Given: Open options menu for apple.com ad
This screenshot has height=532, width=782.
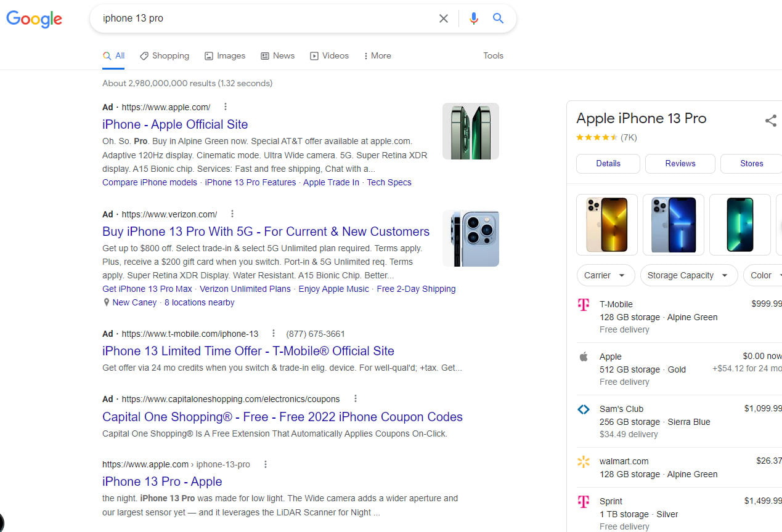Looking at the screenshot, I should [x=226, y=107].
